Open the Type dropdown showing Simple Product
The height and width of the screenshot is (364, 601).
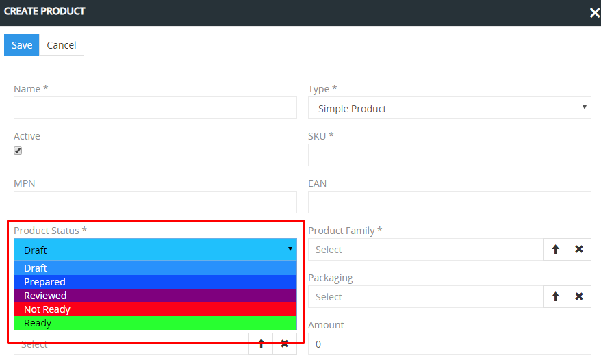(x=449, y=108)
